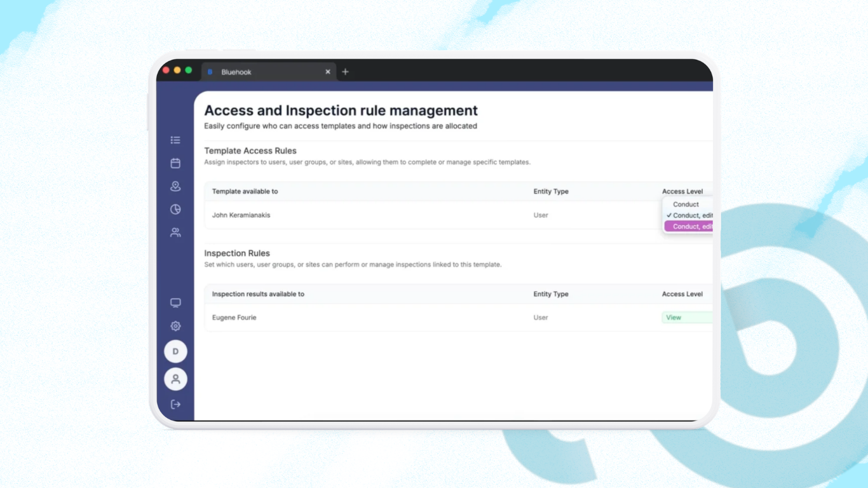The image size is (868, 488).
Task: Open a new browser tab
Action: pos(346,72)
